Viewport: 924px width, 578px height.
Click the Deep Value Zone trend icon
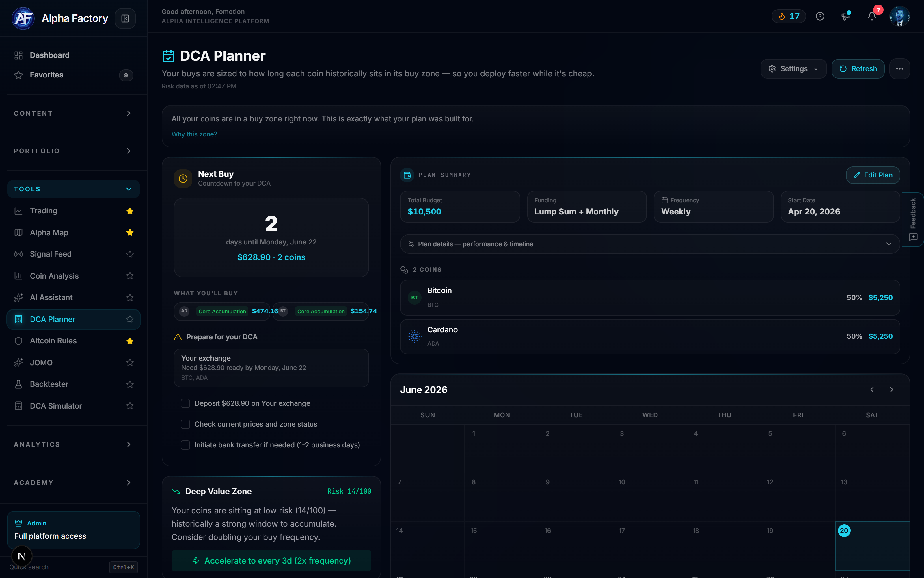tap(176, 491)
